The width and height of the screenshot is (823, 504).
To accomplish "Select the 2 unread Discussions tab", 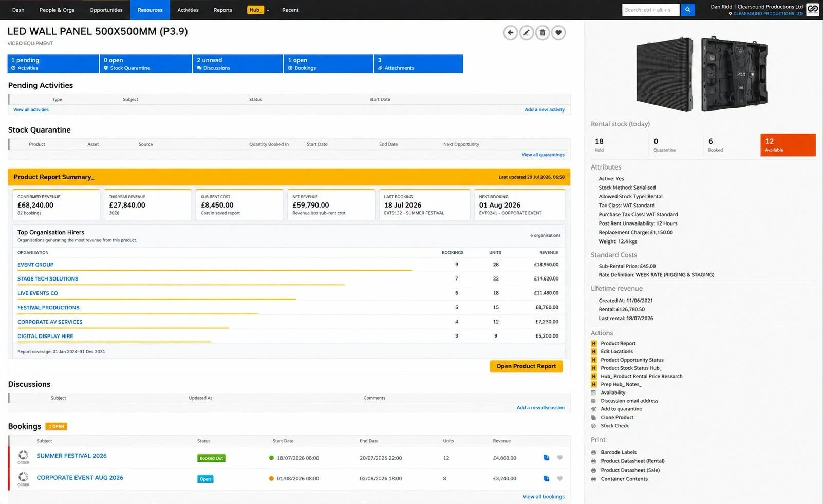I will 238,64.
